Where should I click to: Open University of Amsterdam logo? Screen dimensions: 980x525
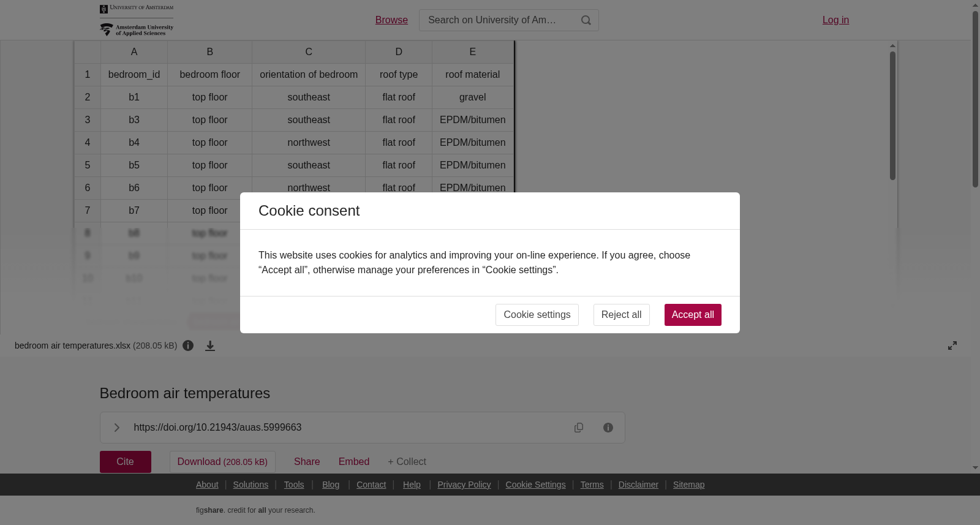click(137, 9)
